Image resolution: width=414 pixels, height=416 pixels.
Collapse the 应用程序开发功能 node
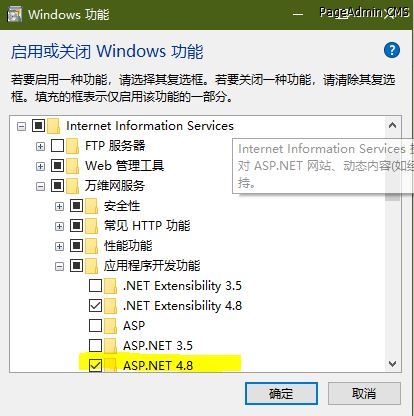click(59, 266)
